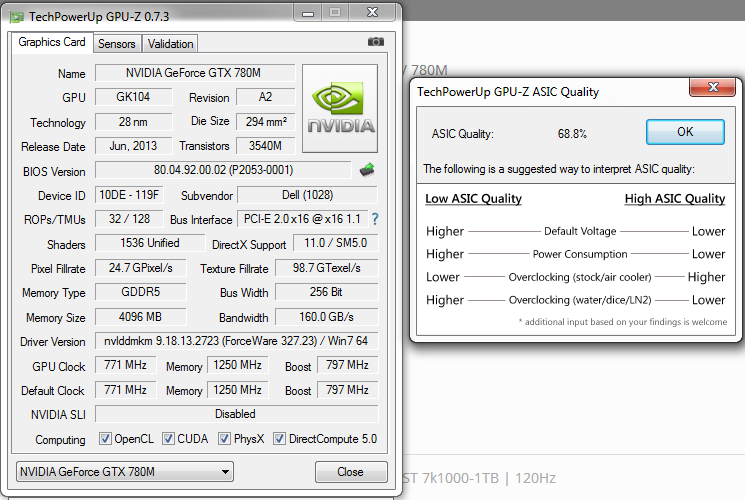This screenshot has width=745, height=500.
Task: Click the ASIC Quality value 68.8%
Action: click(x=572, y=134)
